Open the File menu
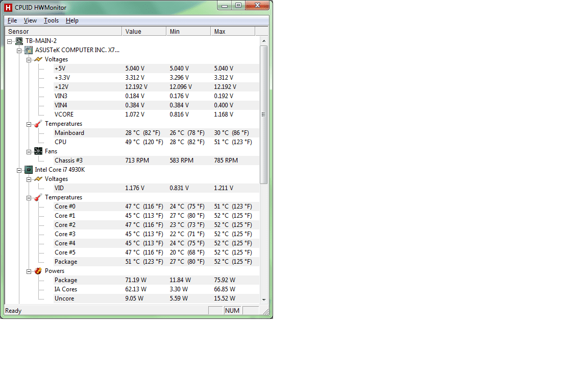The width and height of the screenshot is (588, 368). click(12, 20)
